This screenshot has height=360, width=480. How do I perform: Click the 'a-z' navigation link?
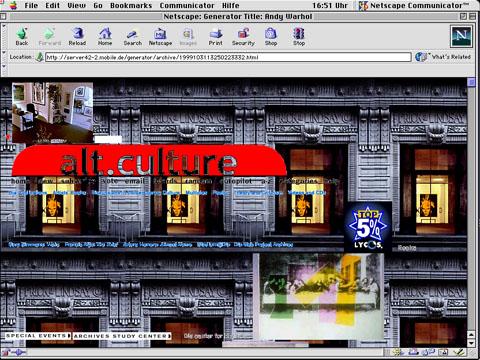coord(267,181)
